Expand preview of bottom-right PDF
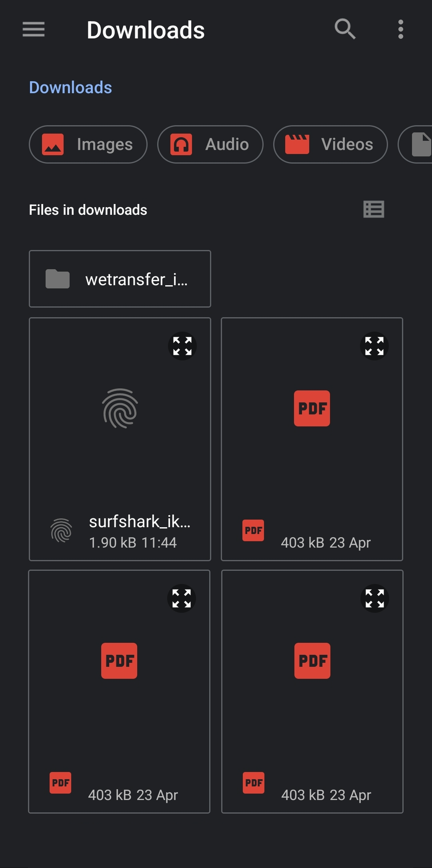432x868 pixels. coord(375,598)
